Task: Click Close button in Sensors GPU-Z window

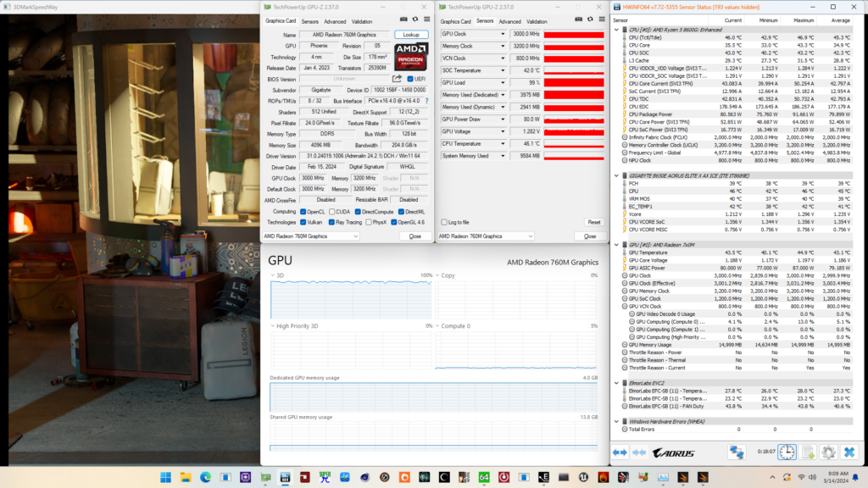Action: (590, 236)
